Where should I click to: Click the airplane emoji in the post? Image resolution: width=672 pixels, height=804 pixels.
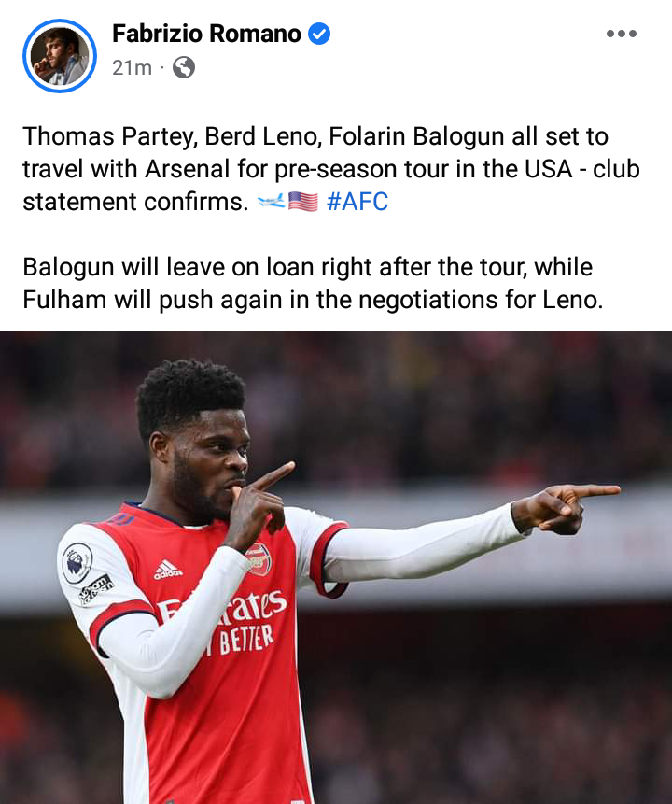coord(271,201)
